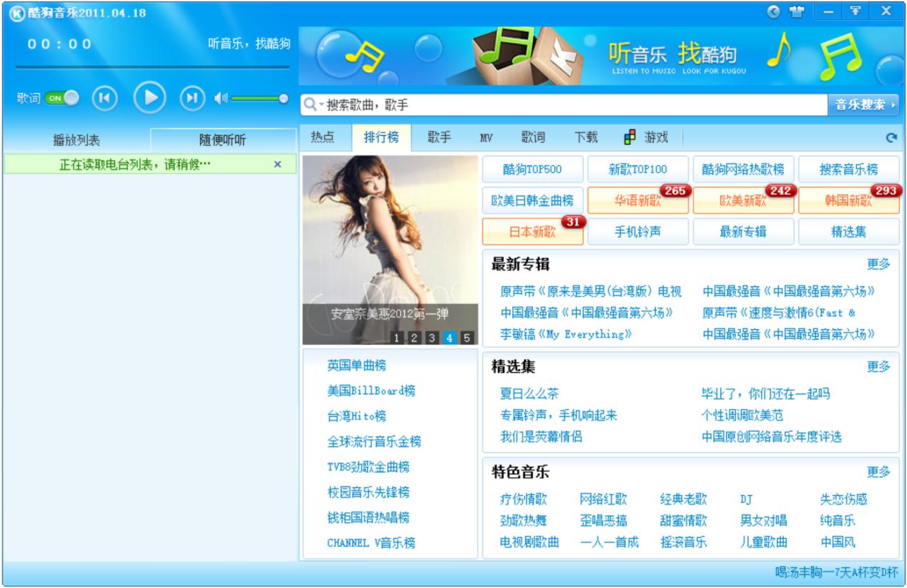Image resolution: width=907 pixels, height=588 pixels.
Task: Open the MV tab
Action: (486, 137)
